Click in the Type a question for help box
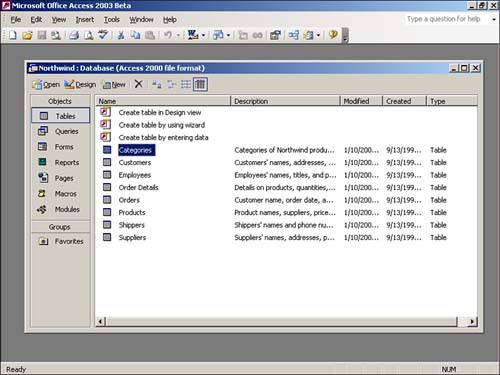The width and height of the screenshot is (500, 375). 447,19
